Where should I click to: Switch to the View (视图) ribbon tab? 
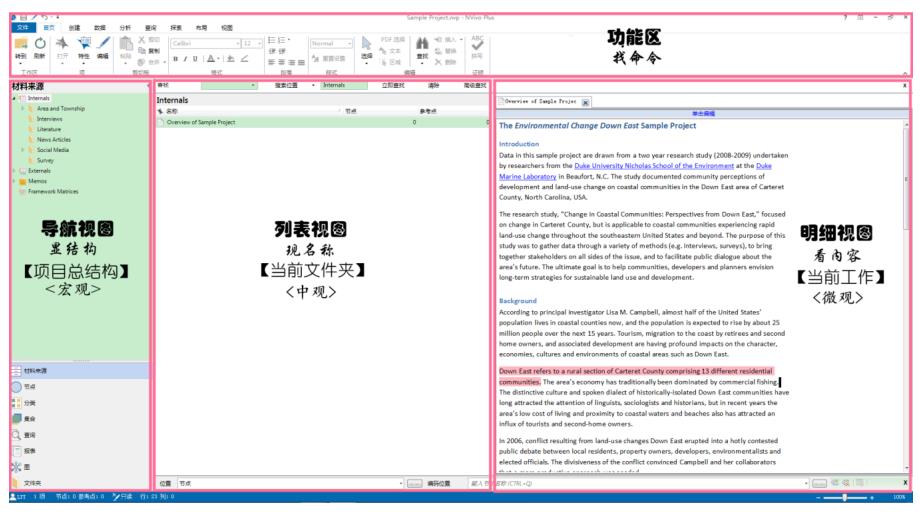pos(227,28)
